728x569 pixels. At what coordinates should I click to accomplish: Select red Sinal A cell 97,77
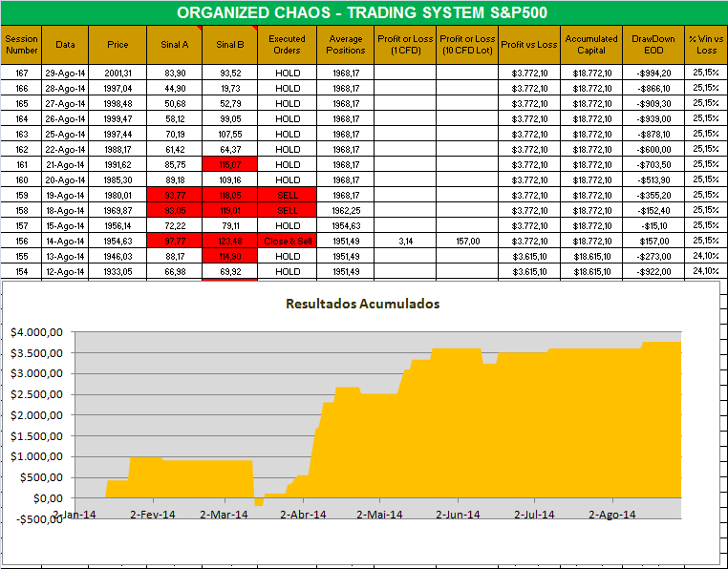point(175,241)
